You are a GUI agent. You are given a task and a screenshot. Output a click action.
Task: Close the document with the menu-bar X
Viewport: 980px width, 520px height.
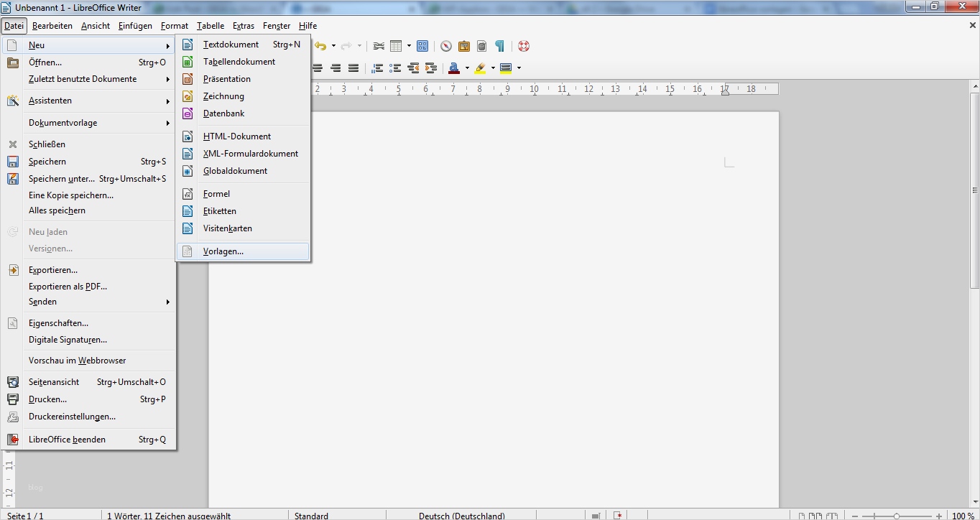click(x=973, y=25)
